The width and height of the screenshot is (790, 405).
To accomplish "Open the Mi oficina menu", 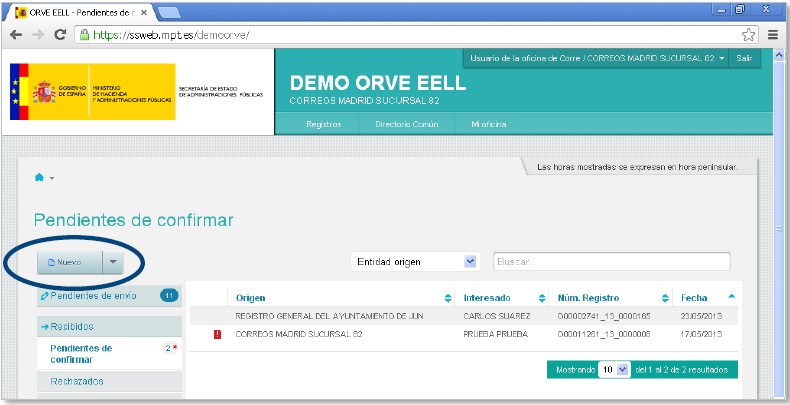I will click(489, 124).
